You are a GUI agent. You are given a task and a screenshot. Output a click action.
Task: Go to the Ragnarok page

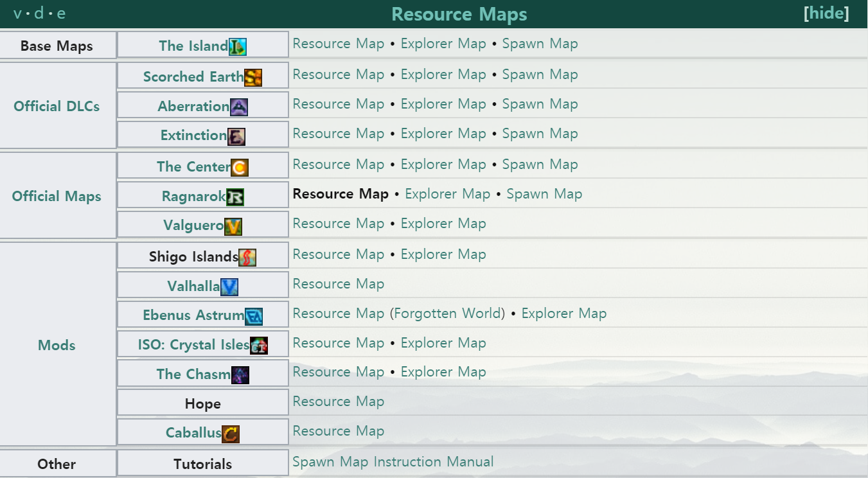(193, 197)
